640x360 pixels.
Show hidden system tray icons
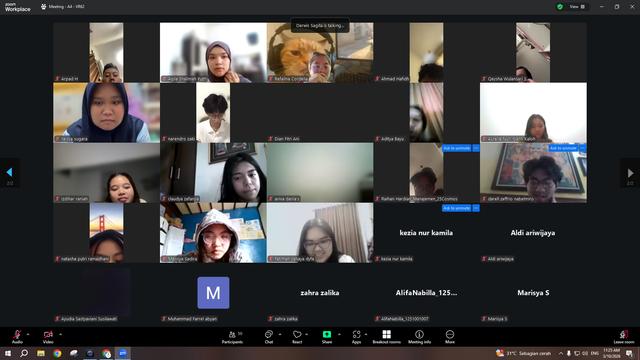[x=561, y=353]
